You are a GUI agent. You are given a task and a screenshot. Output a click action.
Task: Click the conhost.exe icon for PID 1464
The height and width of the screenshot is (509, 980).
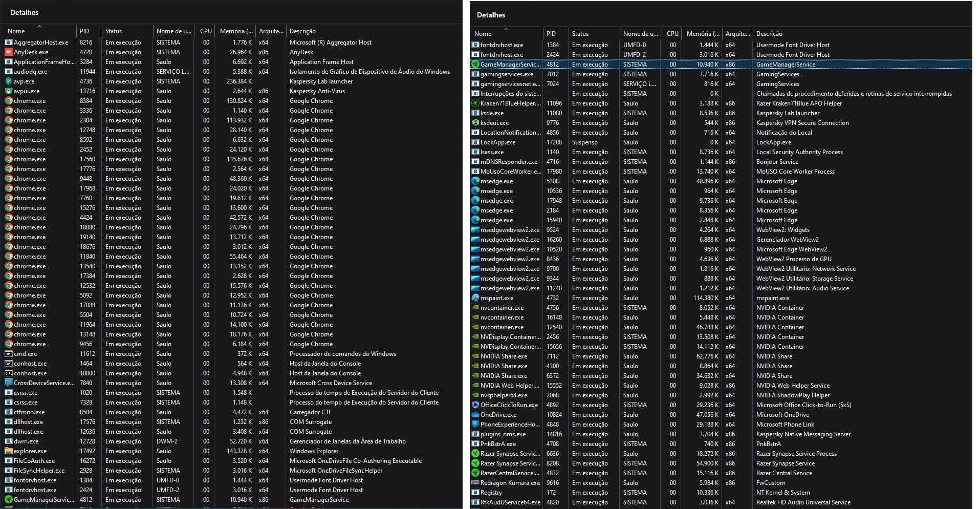[x=9, y=364]
